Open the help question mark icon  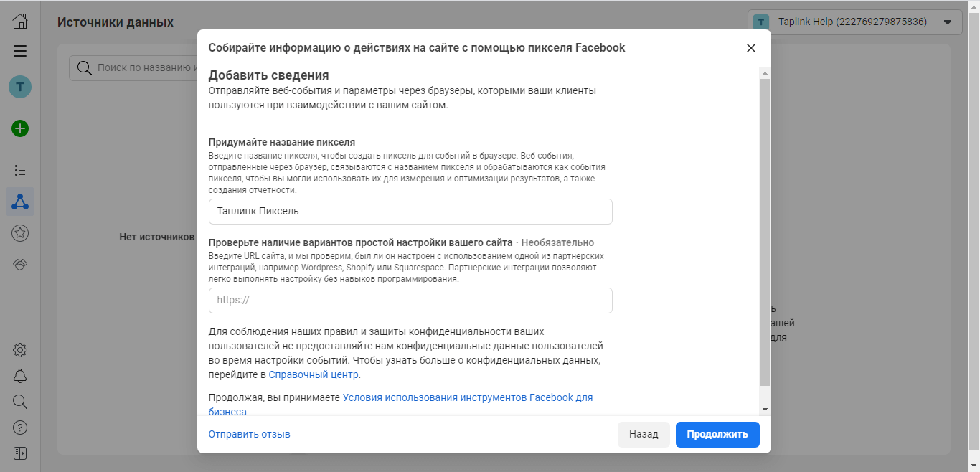click(x=20, y=428)
